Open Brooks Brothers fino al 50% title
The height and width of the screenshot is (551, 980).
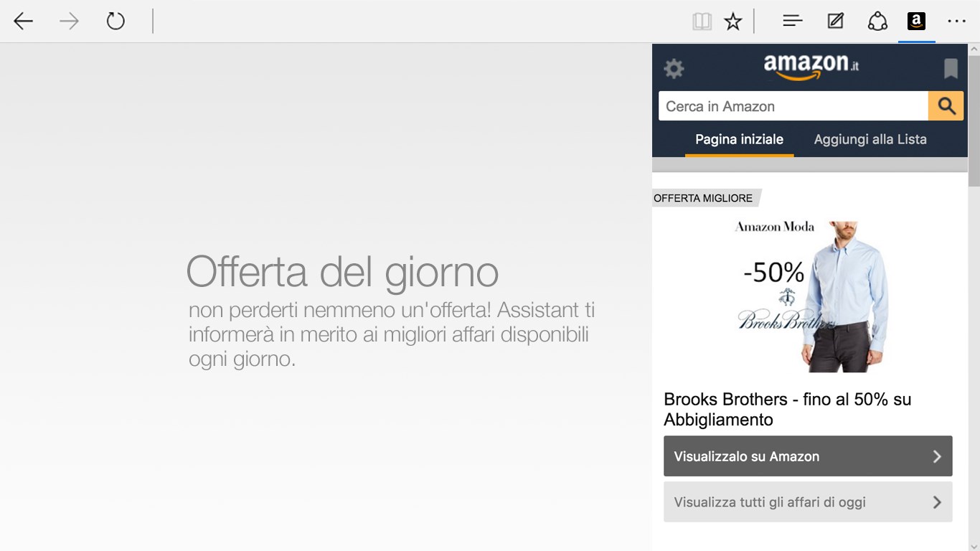pos(788,409)
